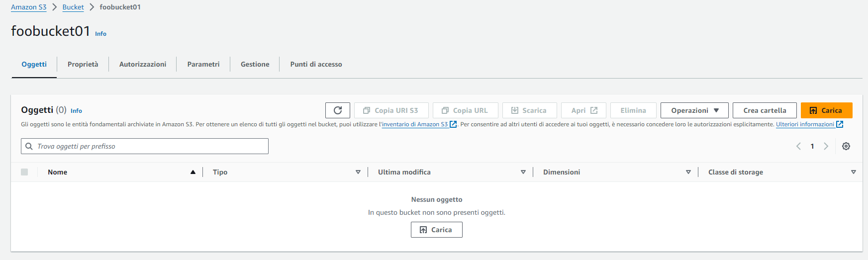The width and height of the screenshot is (868, 260).
Task: Sort by Tipo column arrow
Action: 358,172
